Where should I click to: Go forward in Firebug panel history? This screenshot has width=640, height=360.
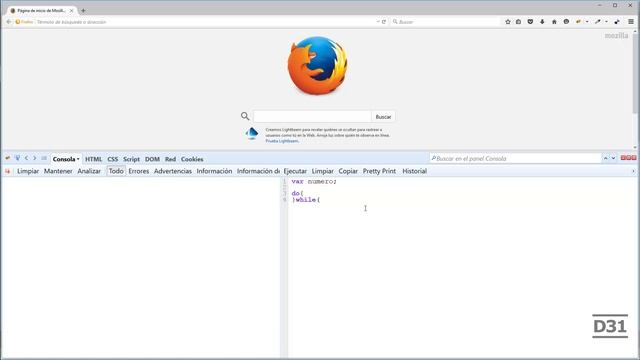click(35, 158)
